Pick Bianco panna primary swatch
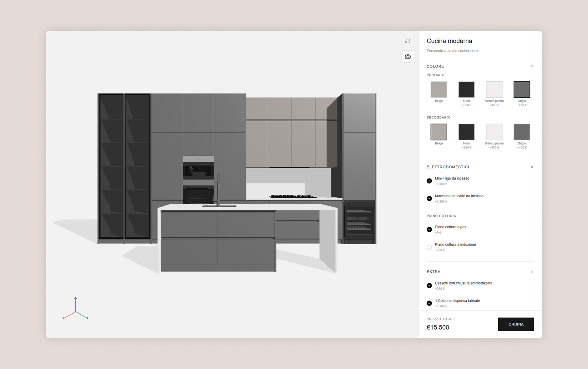Screen dimensions: 588x369 click(494, 90)
